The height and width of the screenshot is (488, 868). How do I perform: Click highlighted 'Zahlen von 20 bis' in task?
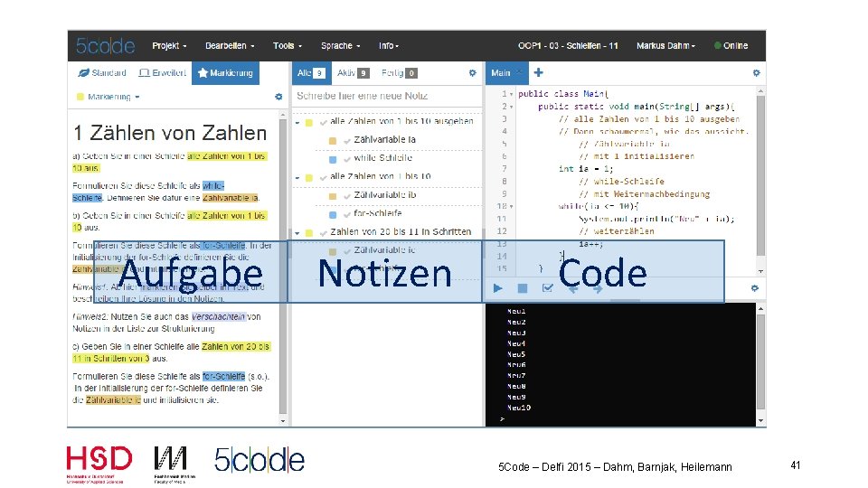coord(235,347)
